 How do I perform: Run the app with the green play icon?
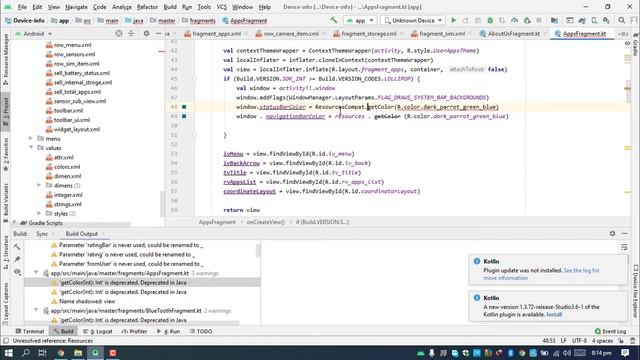click(453, 20)
